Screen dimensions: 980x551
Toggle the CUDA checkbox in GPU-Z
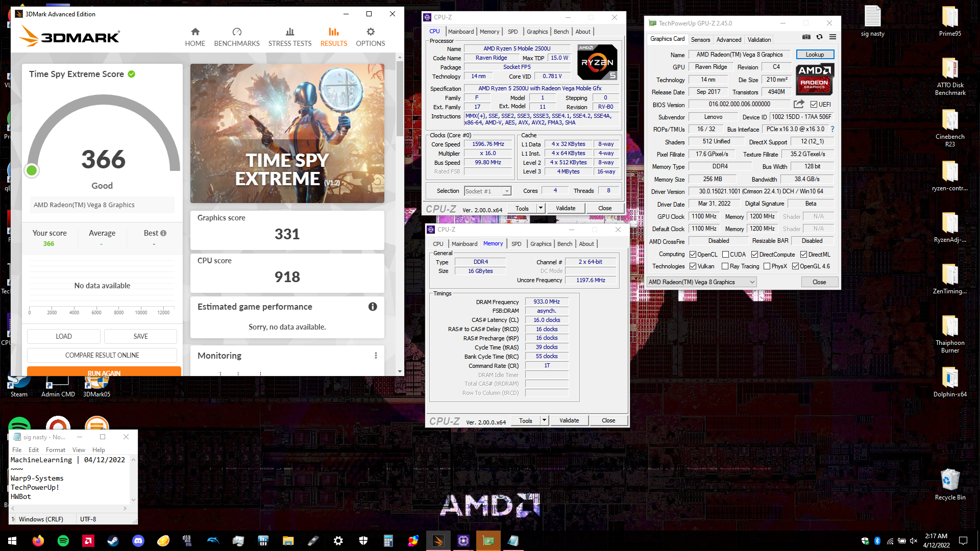725,255
